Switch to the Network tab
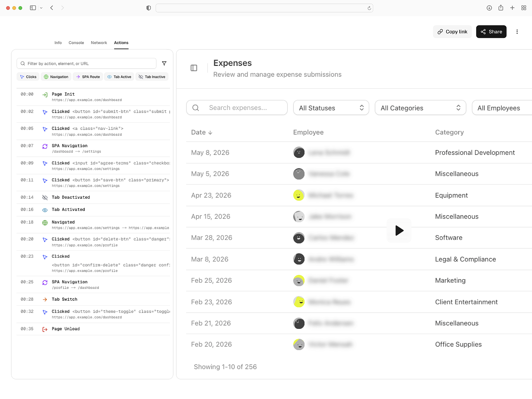The width and height of the screenshot is (532, 399). [99, 43]
